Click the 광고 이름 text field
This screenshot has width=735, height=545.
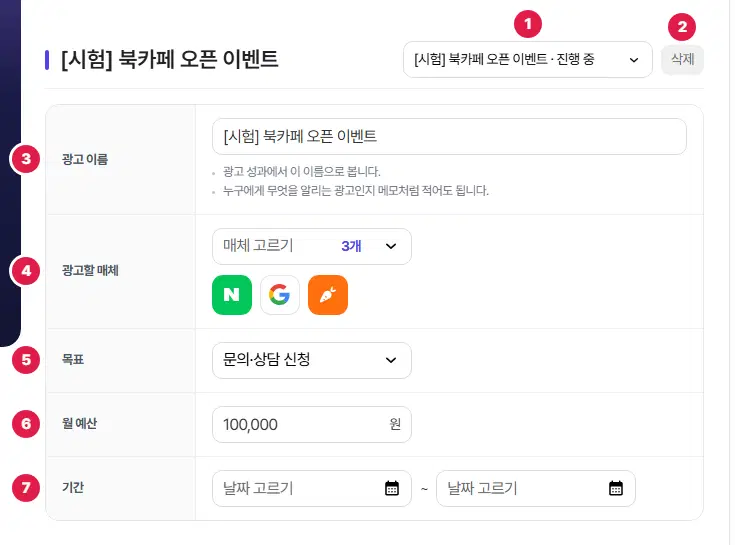coord(449,136)
